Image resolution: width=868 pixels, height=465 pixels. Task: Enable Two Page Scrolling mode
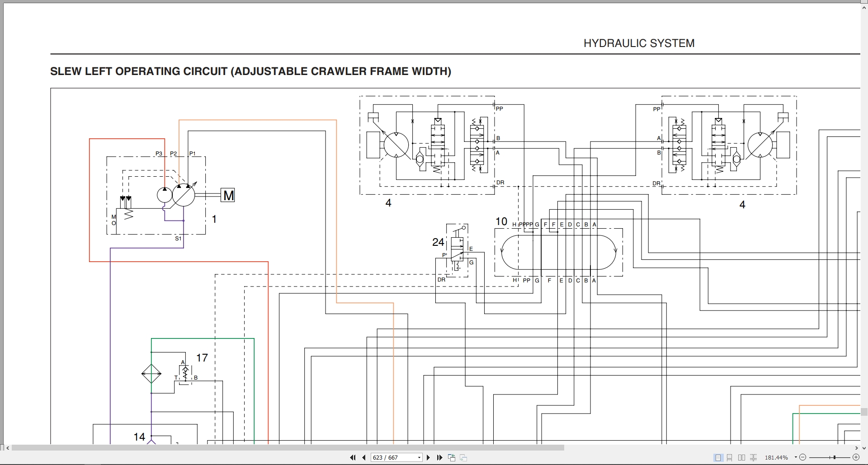(754, 457)
